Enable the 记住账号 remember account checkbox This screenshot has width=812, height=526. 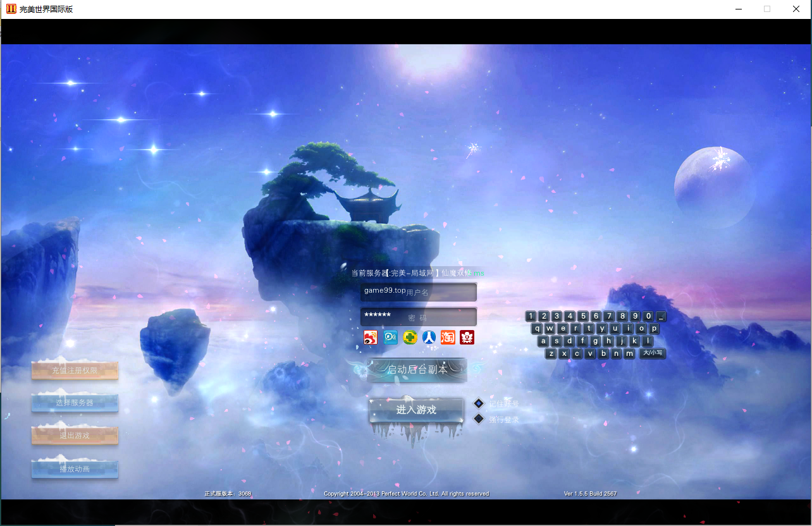point(479,403)
